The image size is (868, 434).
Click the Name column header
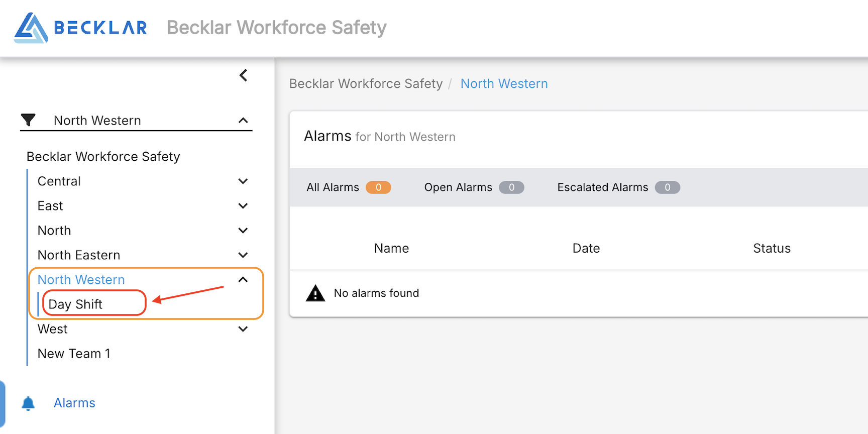391,248
